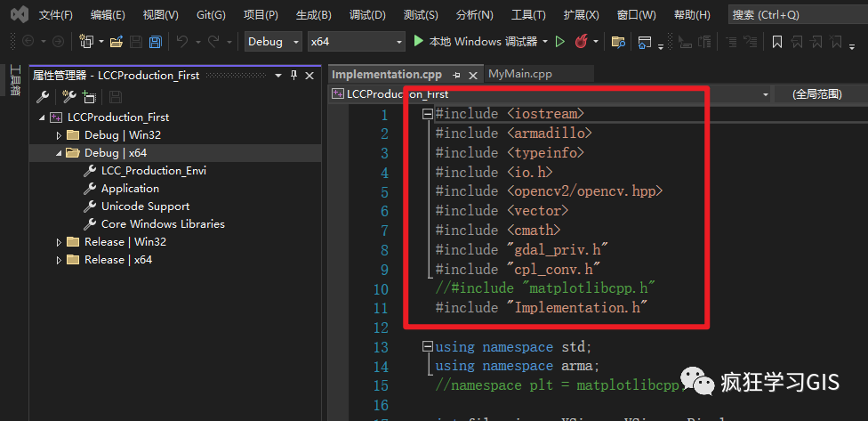868x421 pixels.
Task: Expand the Release | Win32 folder
Action: tap(60, 242)
